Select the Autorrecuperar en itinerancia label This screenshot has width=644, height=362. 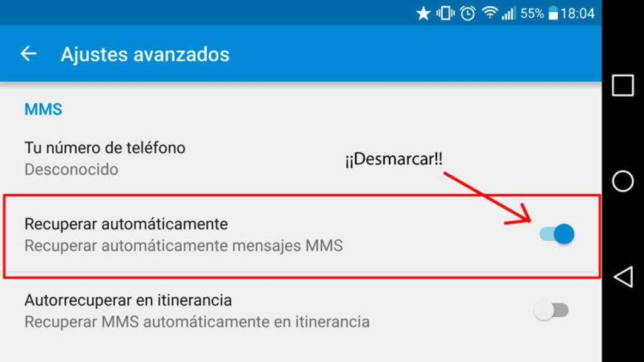[128, 300]
